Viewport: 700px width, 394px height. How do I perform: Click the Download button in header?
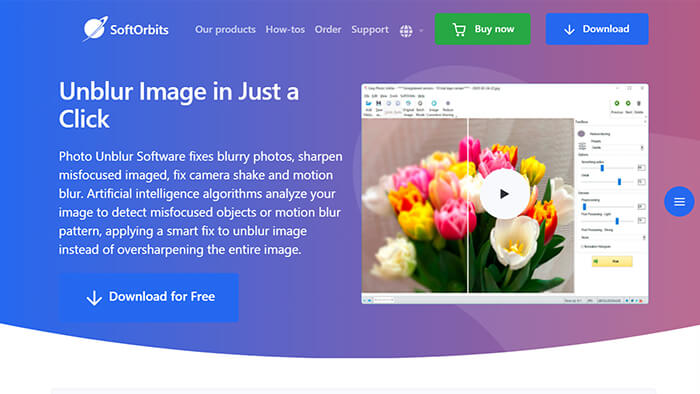[x=597, y=29]
